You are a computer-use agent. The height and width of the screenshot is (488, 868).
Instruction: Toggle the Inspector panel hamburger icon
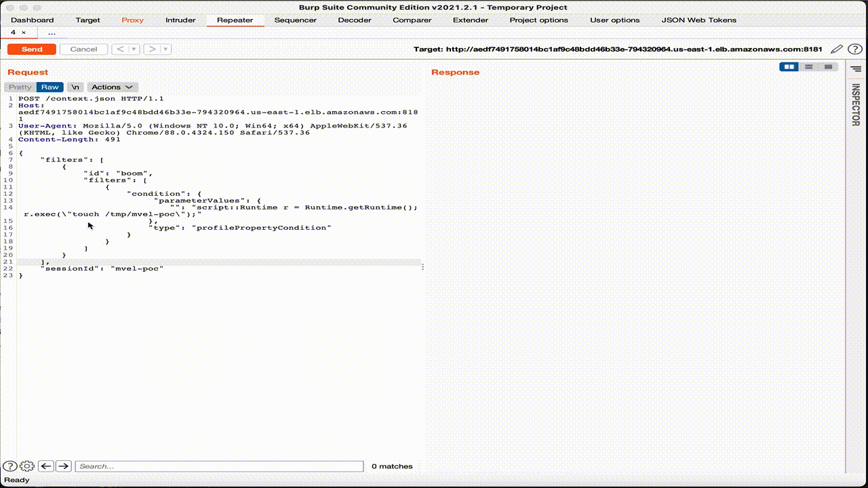[856, 68]
